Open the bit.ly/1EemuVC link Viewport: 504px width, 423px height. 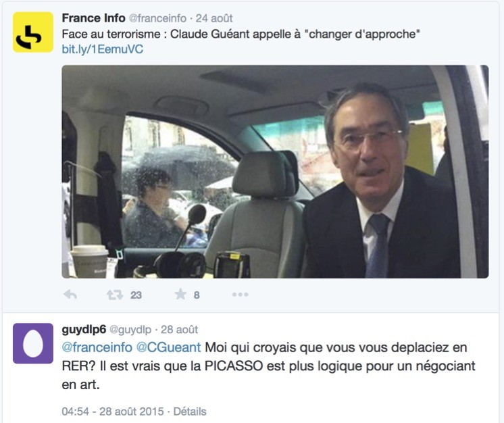coord(103,49)
